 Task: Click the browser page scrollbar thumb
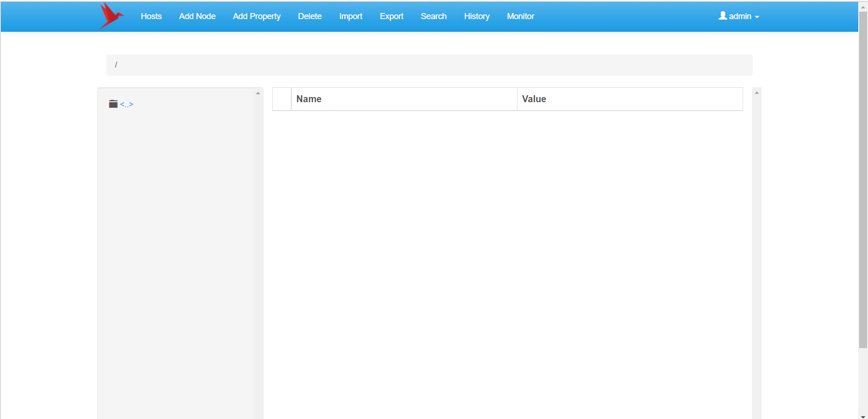coord(863,180)
